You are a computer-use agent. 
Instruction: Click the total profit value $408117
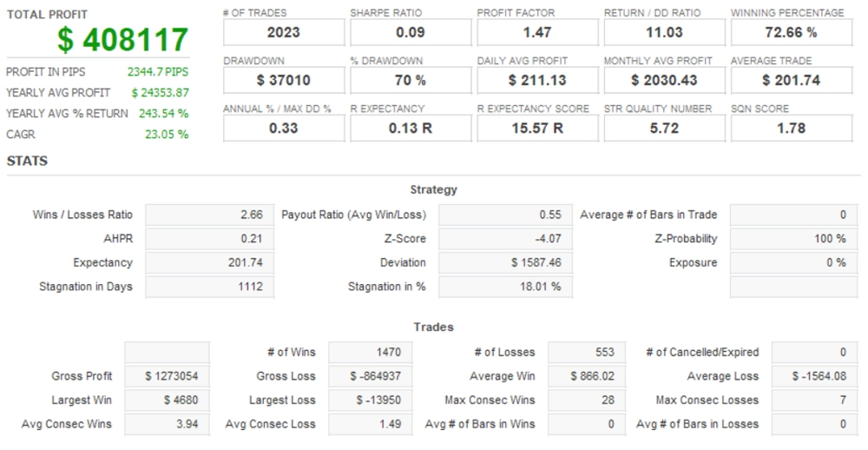point(122,40)
